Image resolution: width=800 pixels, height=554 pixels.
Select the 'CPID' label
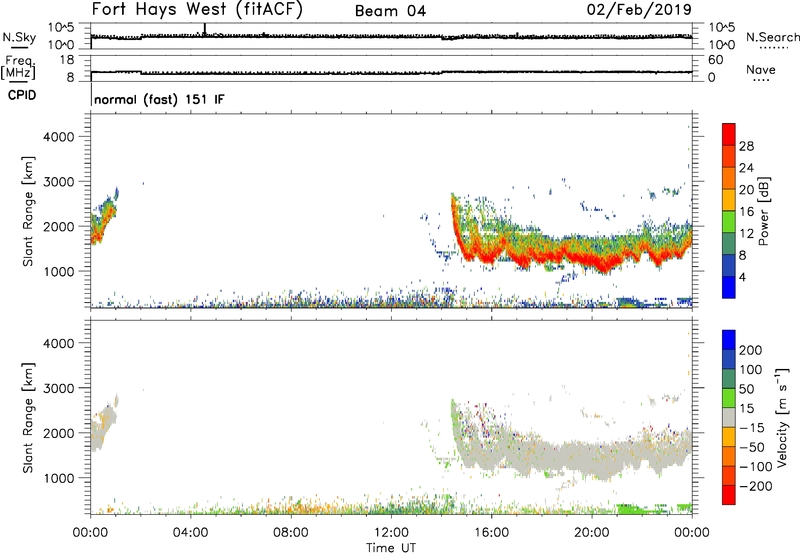coord(22,95)
